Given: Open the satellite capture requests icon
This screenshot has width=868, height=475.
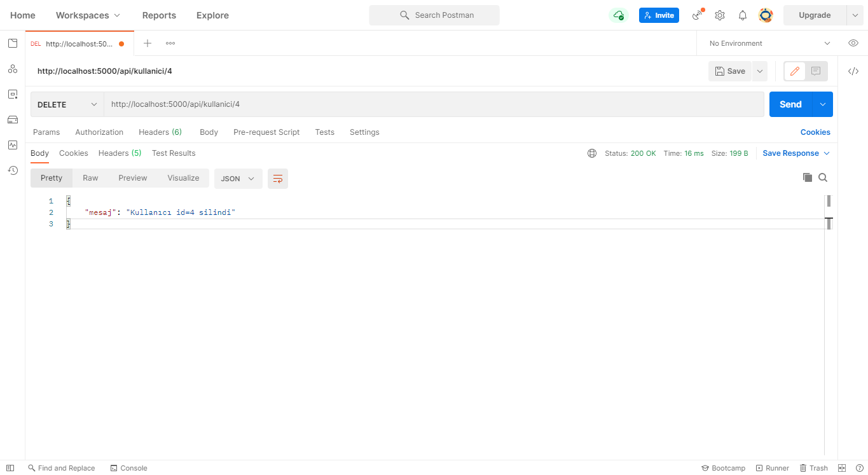Looking at the screenshot, I should click(698, 15).
